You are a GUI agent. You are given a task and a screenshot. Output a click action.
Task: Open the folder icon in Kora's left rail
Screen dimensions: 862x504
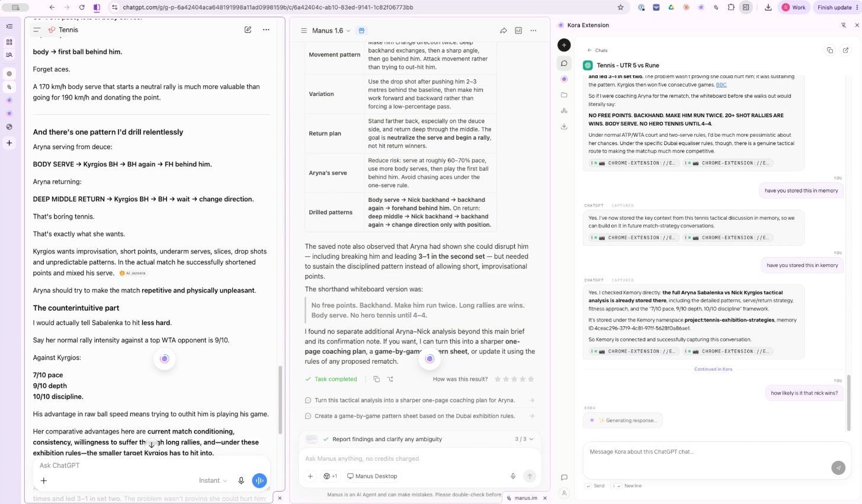pos(564,95)
